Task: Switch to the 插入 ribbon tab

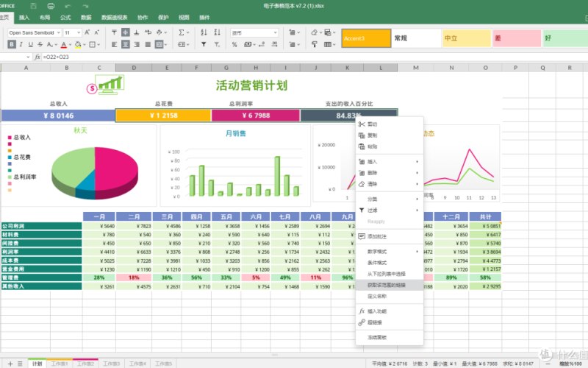Action: tap(24, 17)
